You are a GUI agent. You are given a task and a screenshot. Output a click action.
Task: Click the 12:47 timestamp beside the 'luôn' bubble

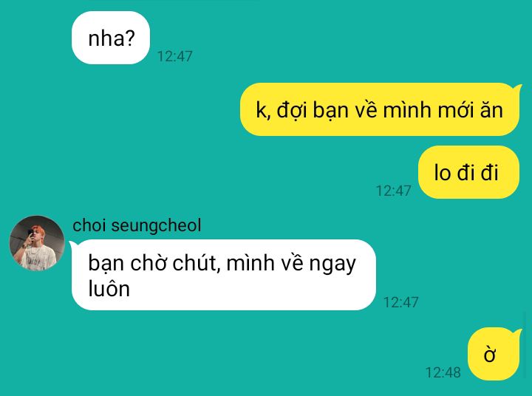(400, 302)
